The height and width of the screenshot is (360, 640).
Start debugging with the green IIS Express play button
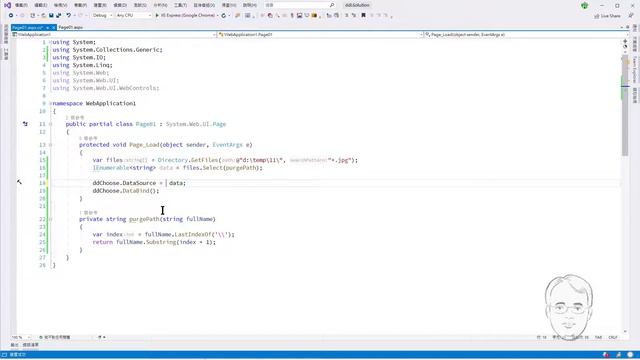click(x=157, y=15)
